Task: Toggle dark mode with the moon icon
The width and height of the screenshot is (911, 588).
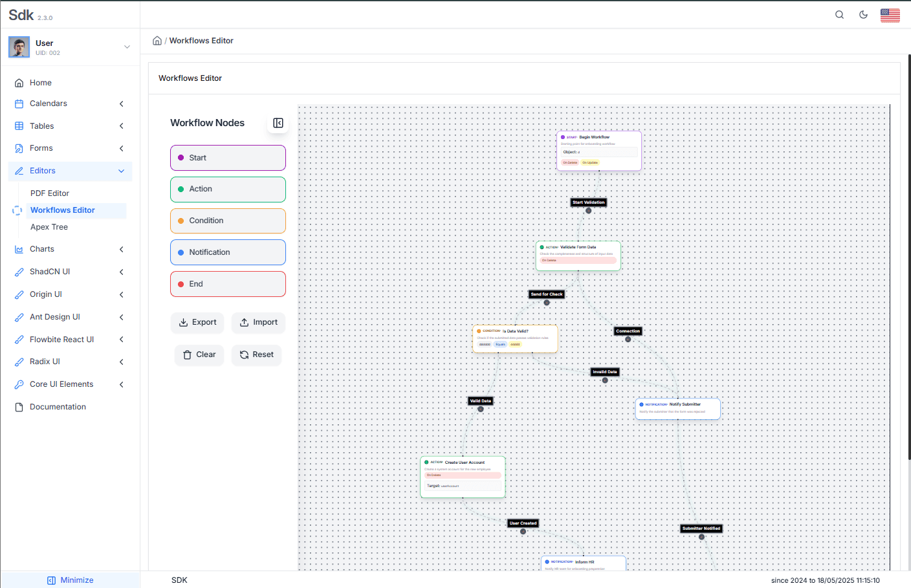Action: [x=863, y=14]
